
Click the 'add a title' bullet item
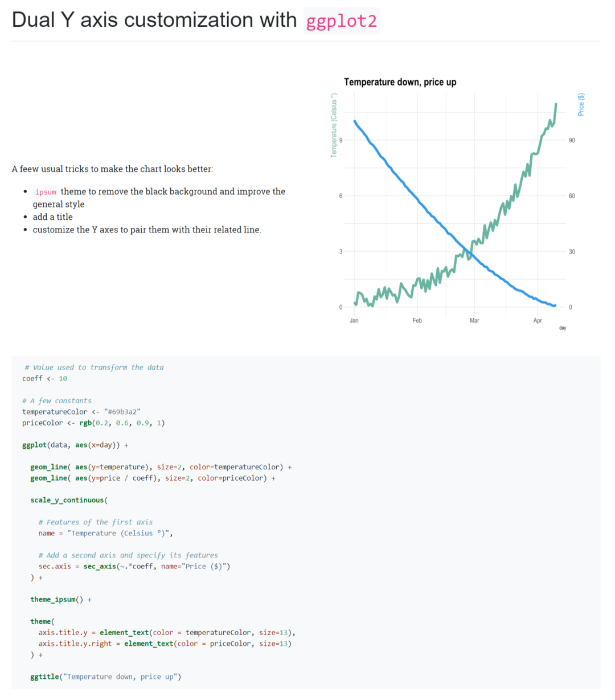click(52, 217)
